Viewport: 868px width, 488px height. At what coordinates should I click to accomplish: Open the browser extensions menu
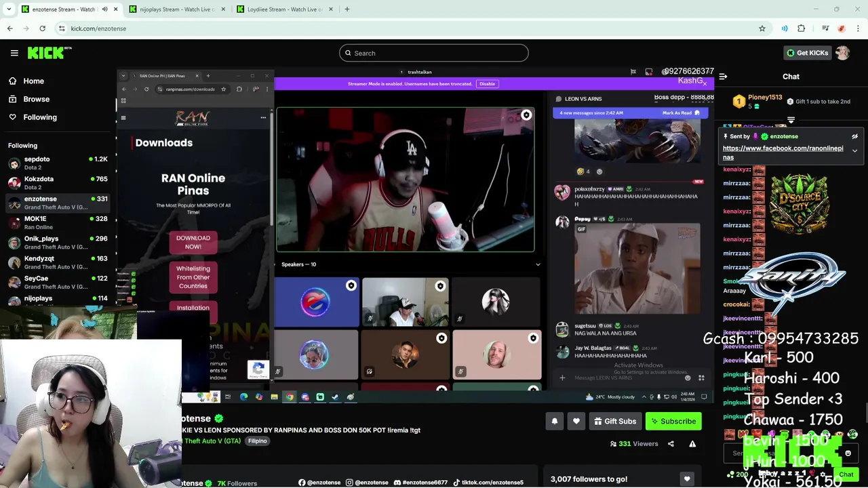coord(802,28)
